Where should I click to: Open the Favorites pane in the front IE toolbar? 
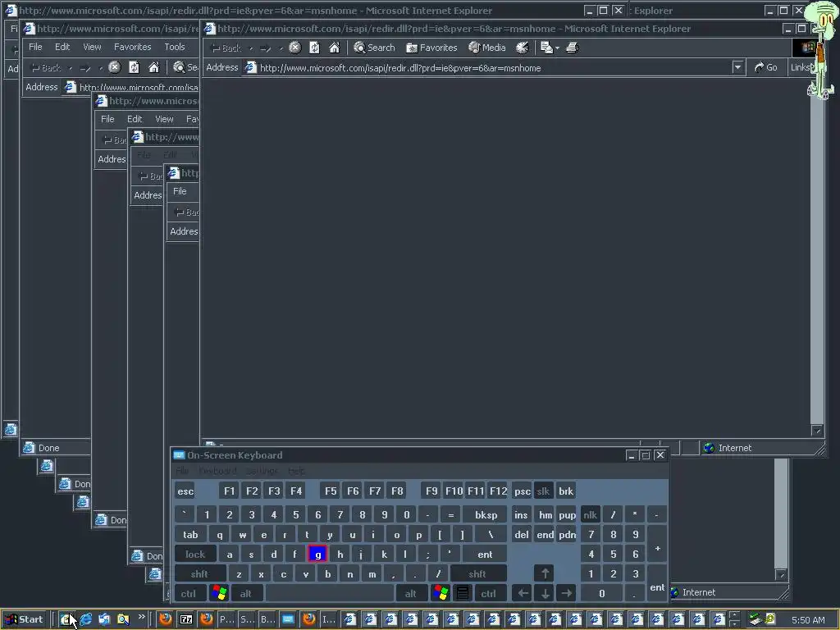tap(431, 48)
